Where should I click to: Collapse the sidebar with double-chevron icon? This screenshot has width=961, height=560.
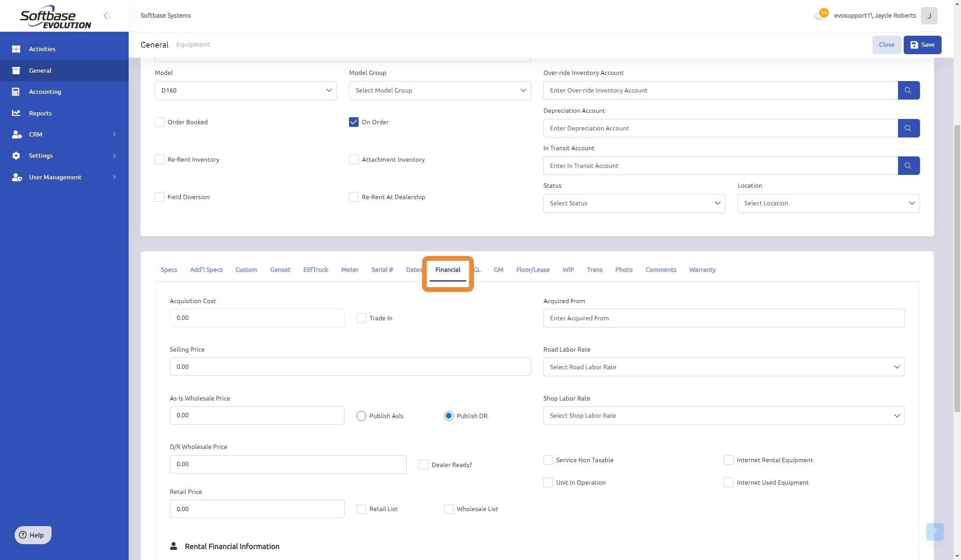pos(107,16)
